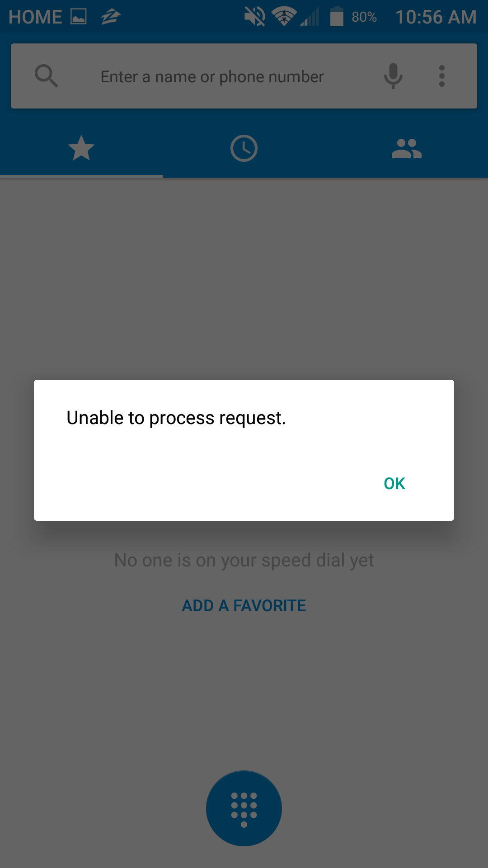
Task: Tap the cellular signal strength icon
Action: (x=310, y=17)
